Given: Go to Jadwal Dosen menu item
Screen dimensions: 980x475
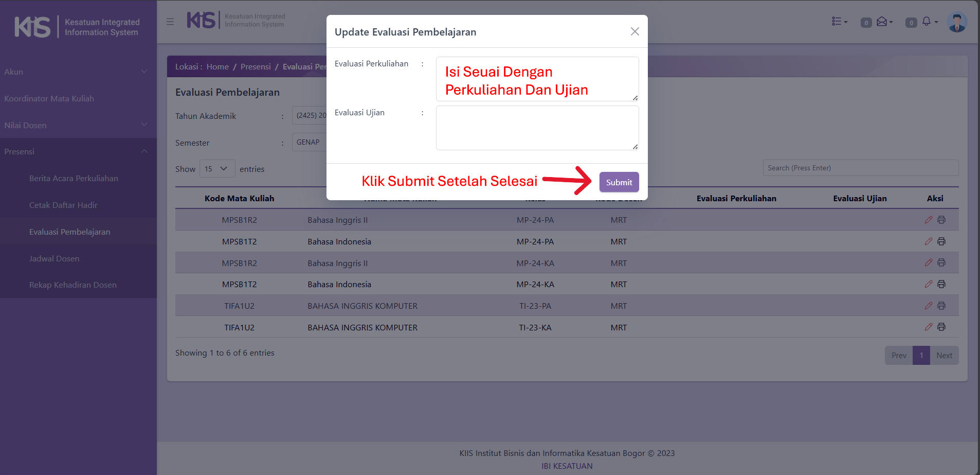Looking at the screenshot, I should 54,259.
